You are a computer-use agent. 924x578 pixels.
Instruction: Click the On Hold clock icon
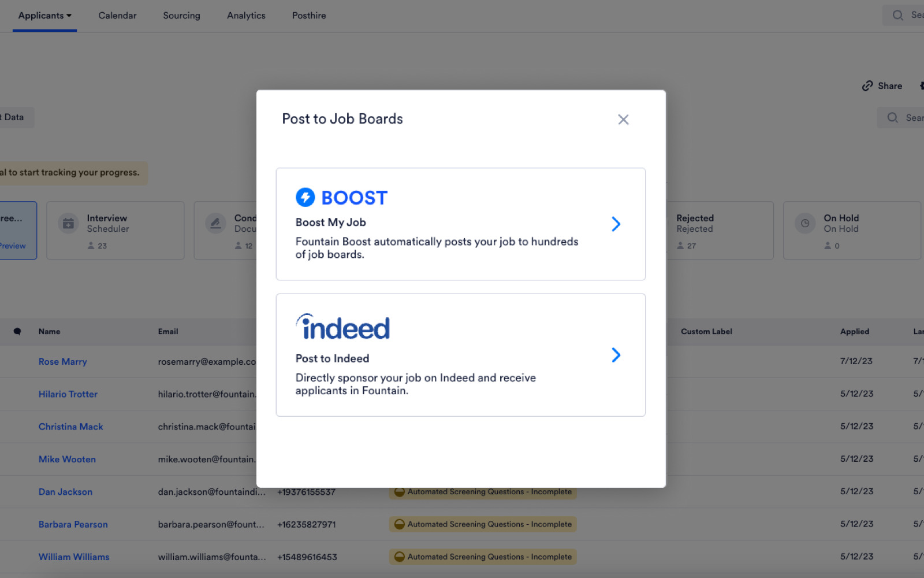(805, 223)
